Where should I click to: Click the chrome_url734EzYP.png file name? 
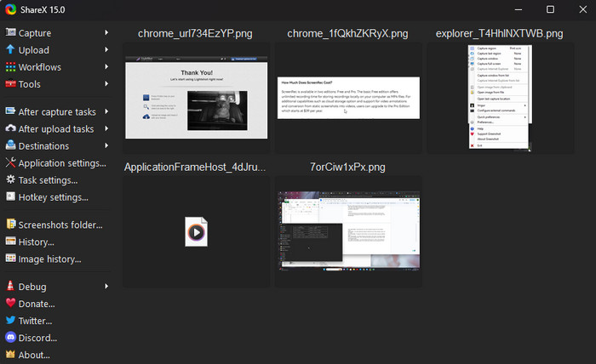pyautogui.click(x=195, y=33)
